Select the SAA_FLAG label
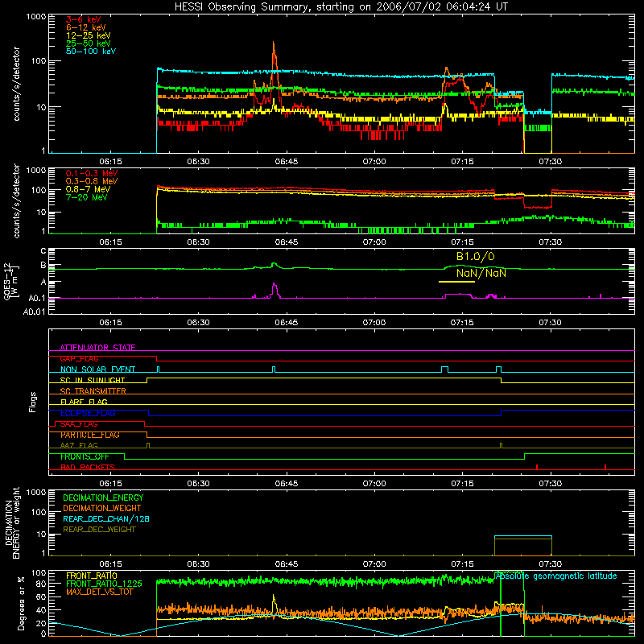This screenshot has height=644, width=644. pyautogui.click(x=79, y=424)
